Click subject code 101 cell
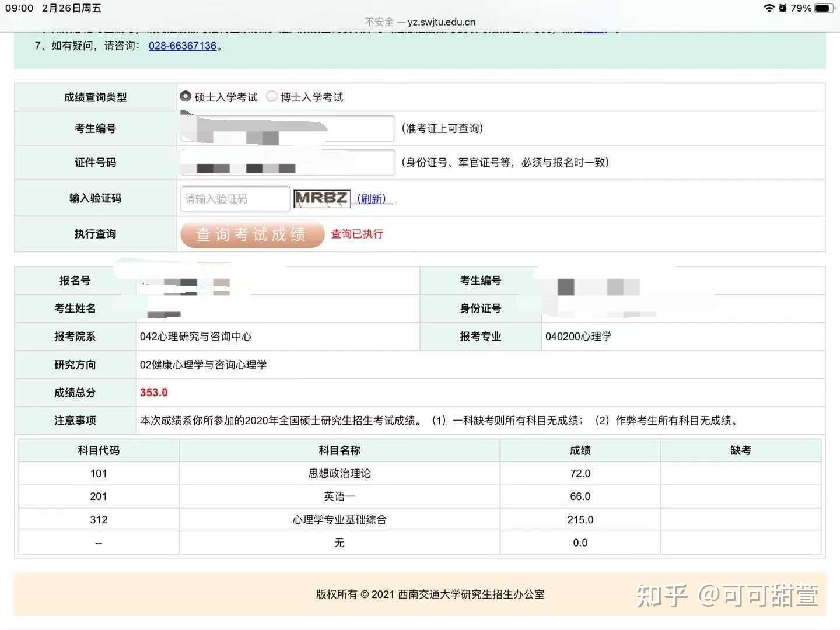Screen dimensions: 840x630 tap(99, 473)
